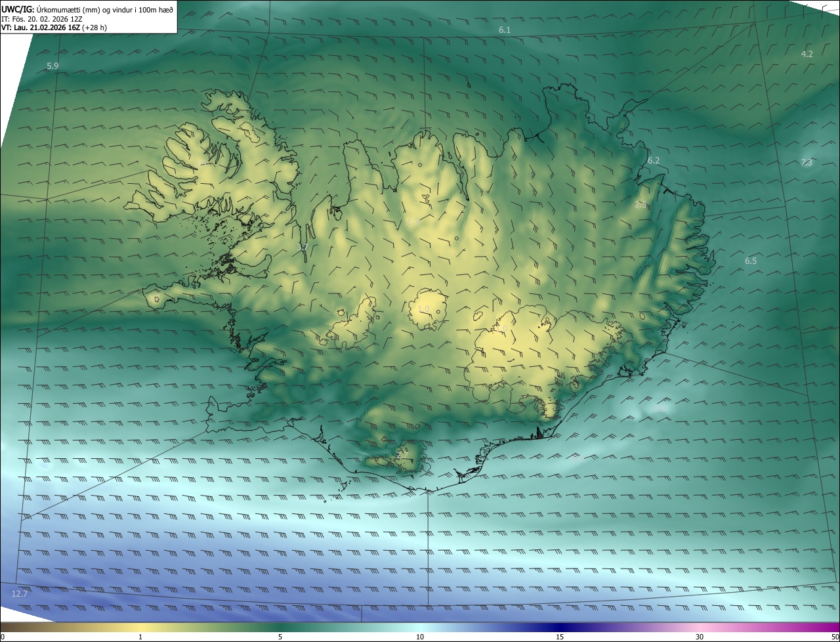
Task: Click the value label '2.5' on the map
Action: [640, 205]
